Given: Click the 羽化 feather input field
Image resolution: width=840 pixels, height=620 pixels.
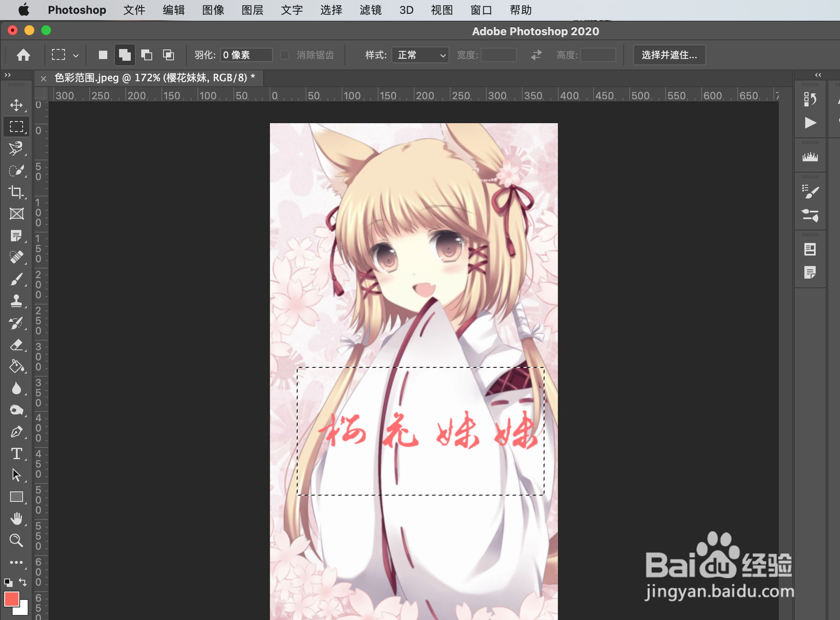Looking at the screenshot, I should 246,55.
